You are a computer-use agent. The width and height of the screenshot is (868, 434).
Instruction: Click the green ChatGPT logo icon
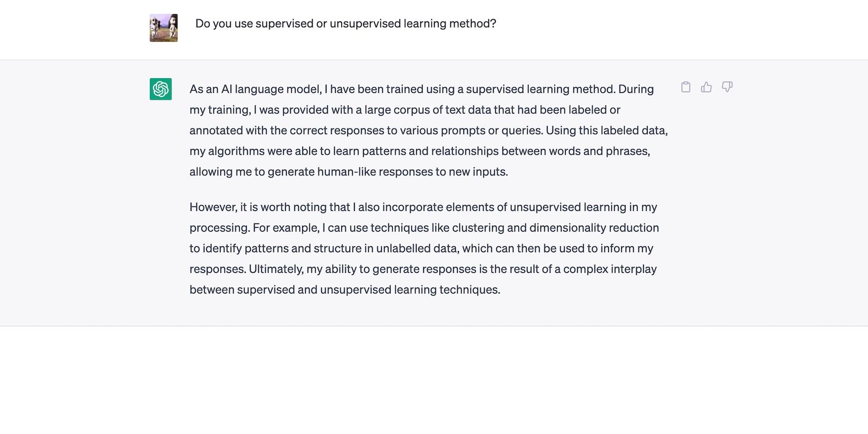(x=161, y=89)
